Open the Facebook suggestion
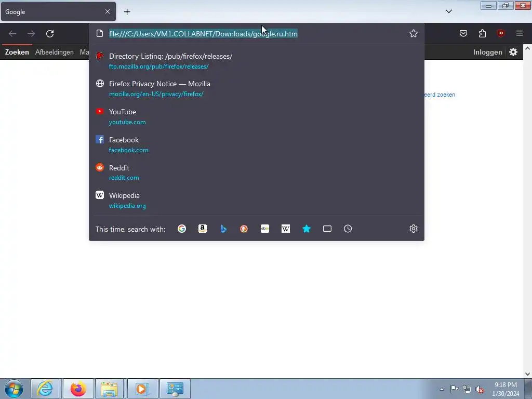532x399 pixels. (x=257, y=144)
